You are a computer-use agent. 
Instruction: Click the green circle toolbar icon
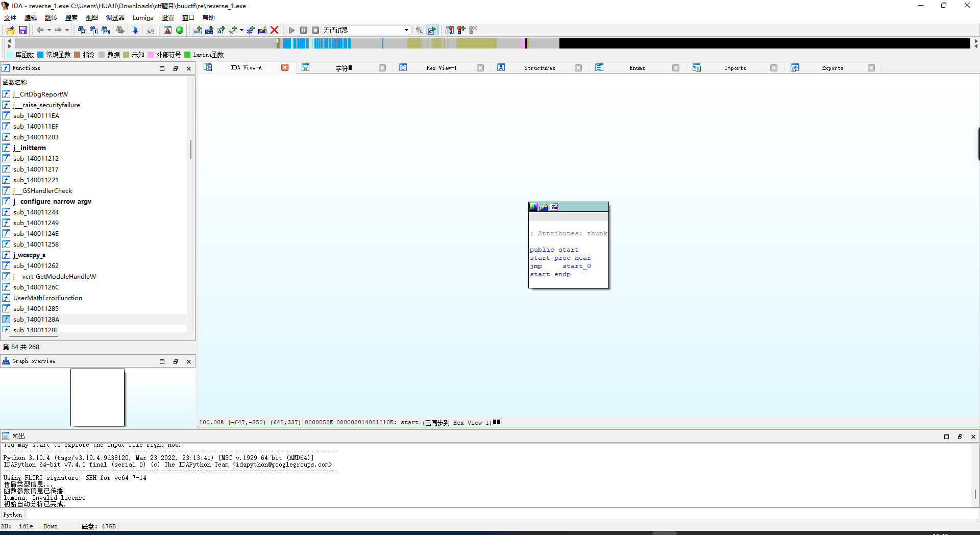[180, 30]
